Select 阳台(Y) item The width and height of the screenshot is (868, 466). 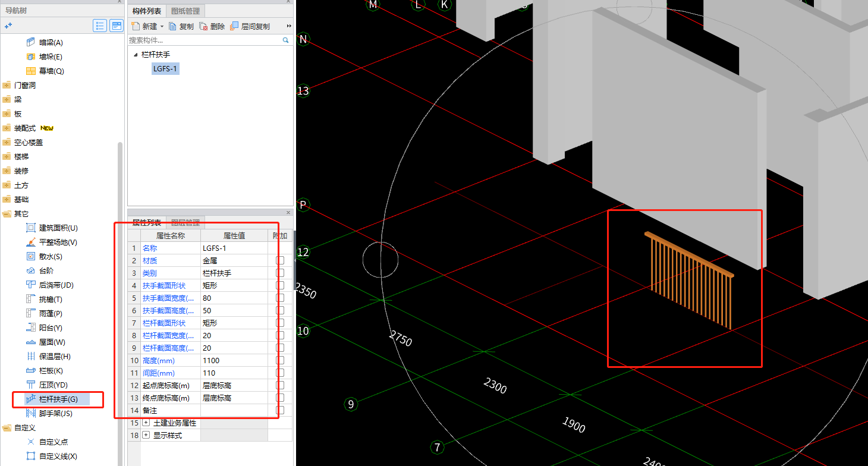(51, 328)
